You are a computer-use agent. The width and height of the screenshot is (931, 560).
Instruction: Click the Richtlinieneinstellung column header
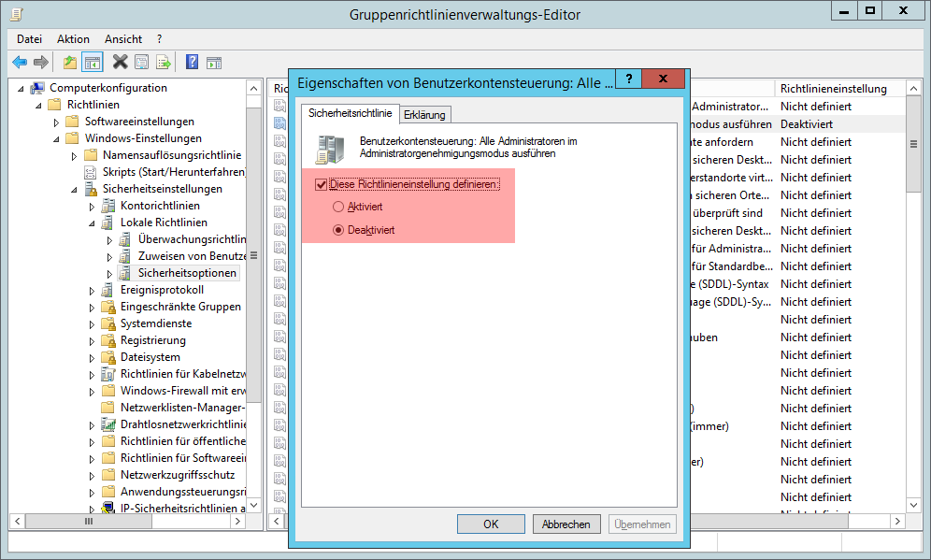[833, 89]
